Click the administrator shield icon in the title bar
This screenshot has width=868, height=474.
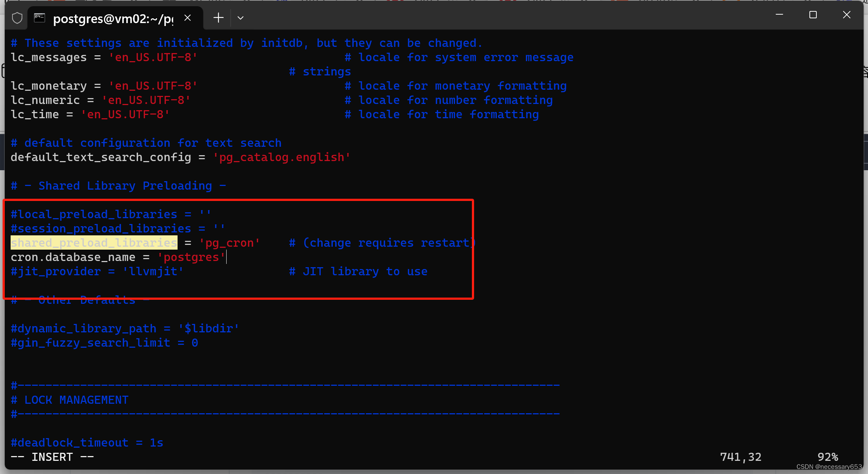pyautogui.click(x=17, y=18)
